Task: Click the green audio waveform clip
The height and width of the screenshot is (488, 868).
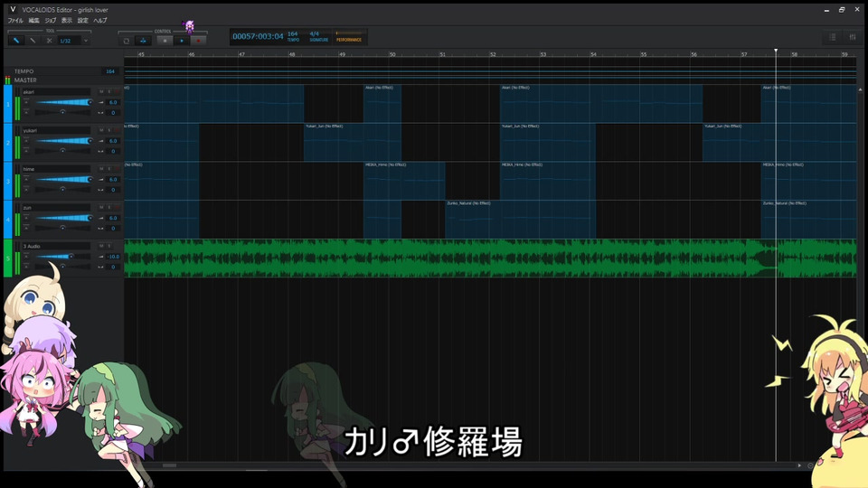Action: point(490,258)
